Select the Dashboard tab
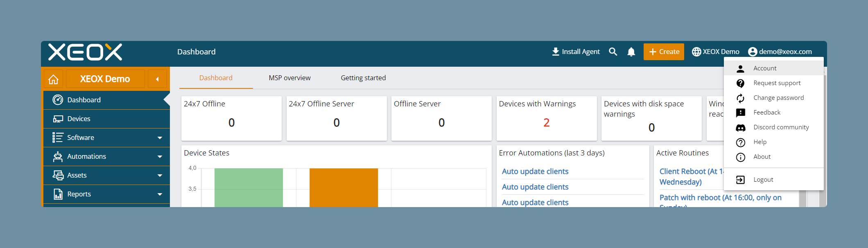The image size is (868, 248). pos(216,78)
